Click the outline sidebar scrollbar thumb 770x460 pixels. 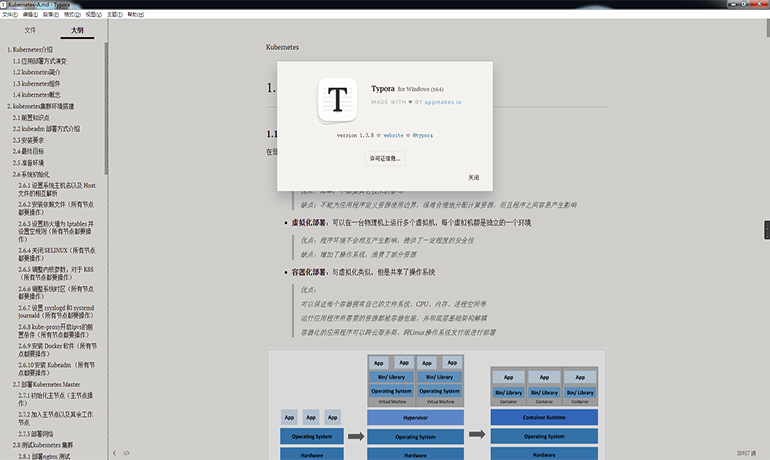[x=106, y=108]
